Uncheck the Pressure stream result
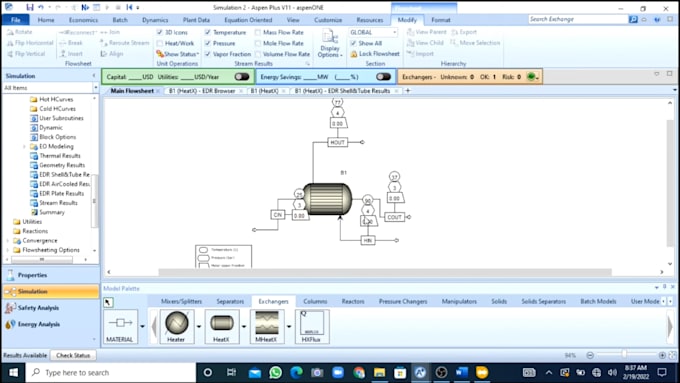 tap(208, 43)
